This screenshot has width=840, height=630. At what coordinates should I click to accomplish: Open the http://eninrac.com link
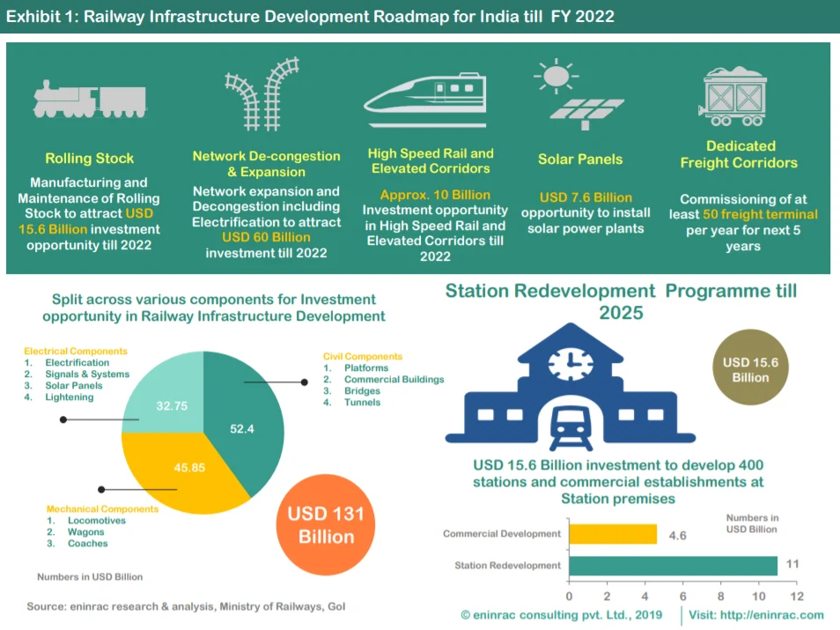tap(774, 614)
